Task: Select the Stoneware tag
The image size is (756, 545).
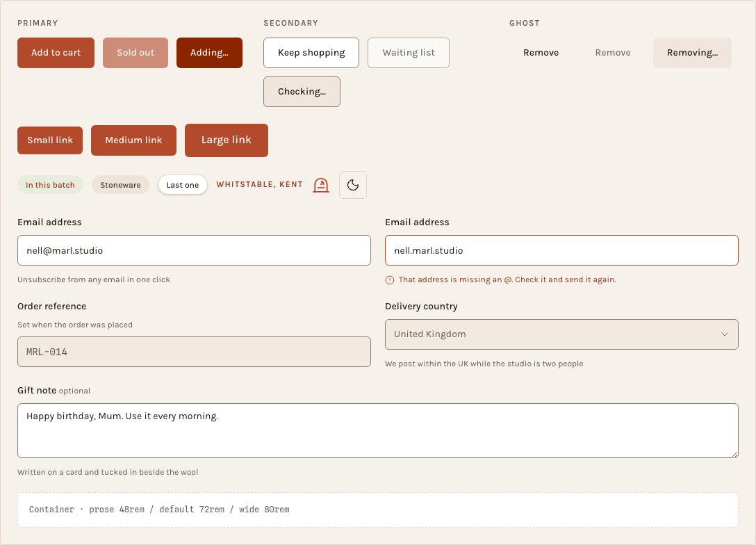Action: 120,185
